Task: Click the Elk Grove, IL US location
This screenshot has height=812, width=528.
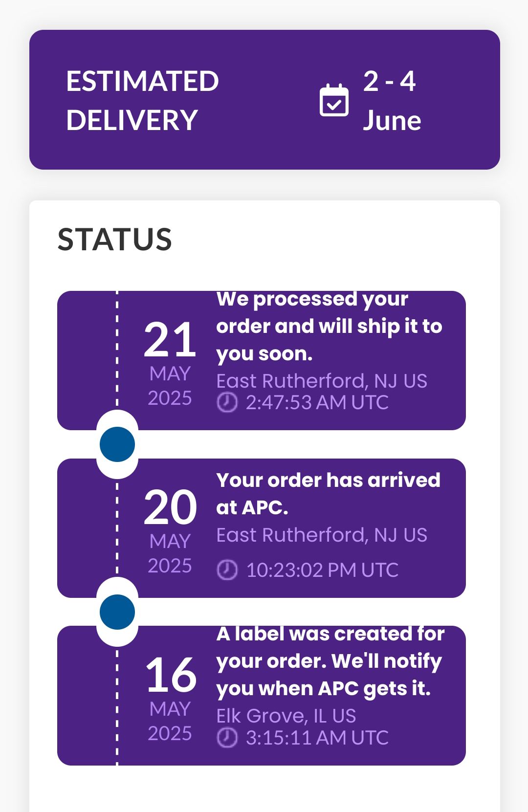Action: pyautogui.click(x=286, y=716)
